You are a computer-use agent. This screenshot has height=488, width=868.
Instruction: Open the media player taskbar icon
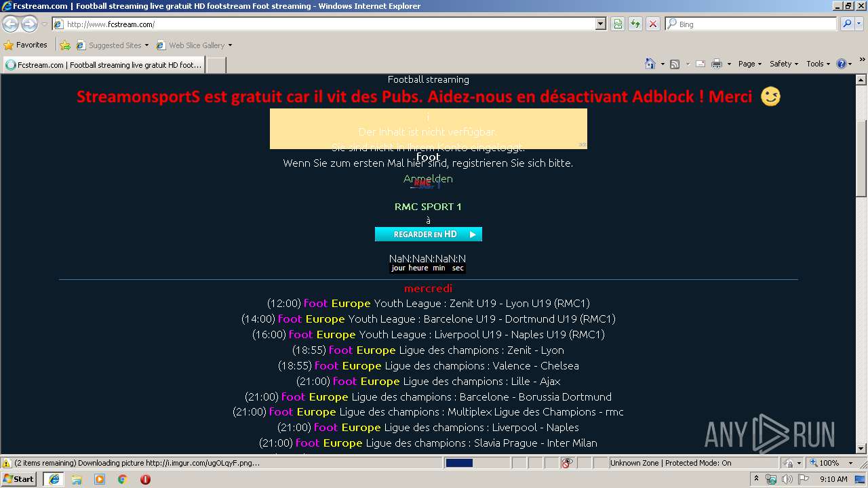click(x=100, y=479)
